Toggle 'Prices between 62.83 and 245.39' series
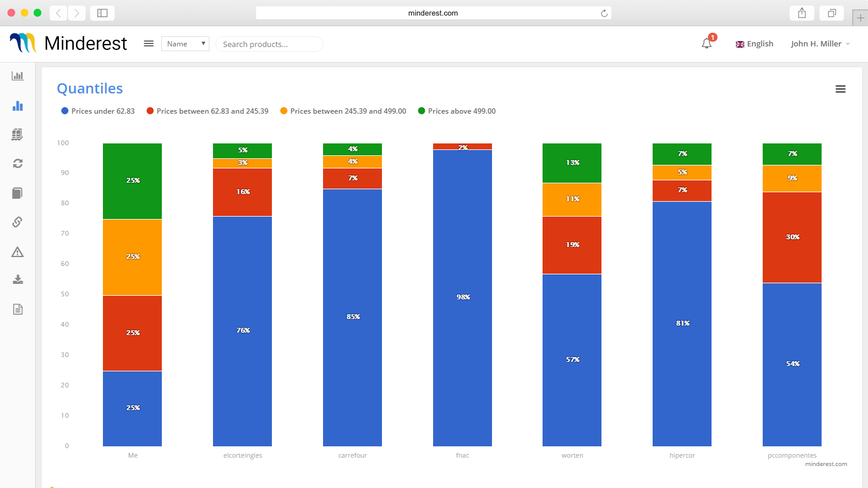 [x=208, y=111]
